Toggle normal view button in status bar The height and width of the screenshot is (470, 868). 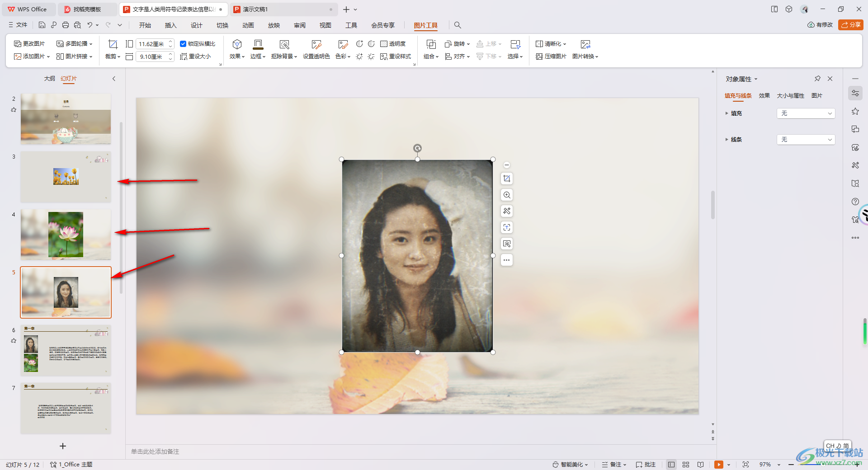pos(671,465)
